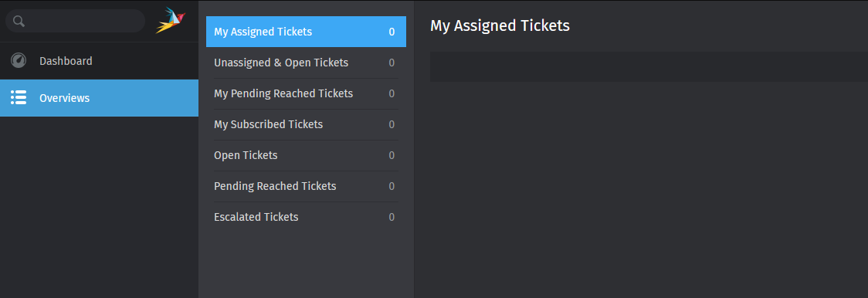Click the Escalated Tickets count number
The image size is (868, 298).
392,217
